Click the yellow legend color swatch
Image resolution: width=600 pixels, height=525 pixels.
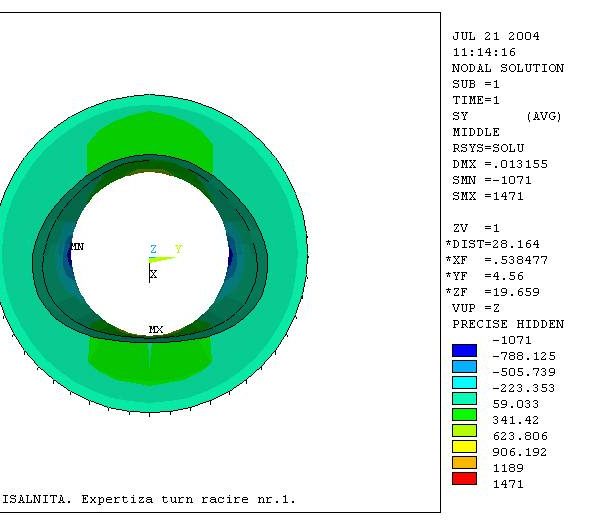click(464, 446)
